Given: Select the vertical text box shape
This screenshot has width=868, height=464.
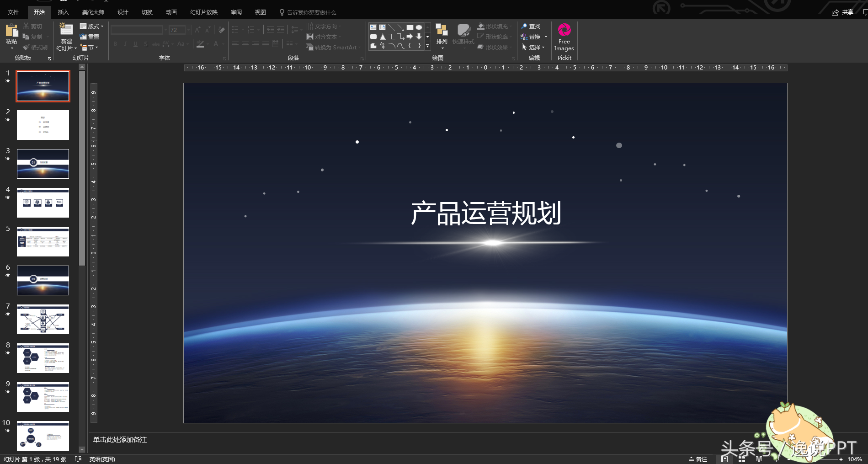Looking at the screenshot, I should click(x=383, y=27).
